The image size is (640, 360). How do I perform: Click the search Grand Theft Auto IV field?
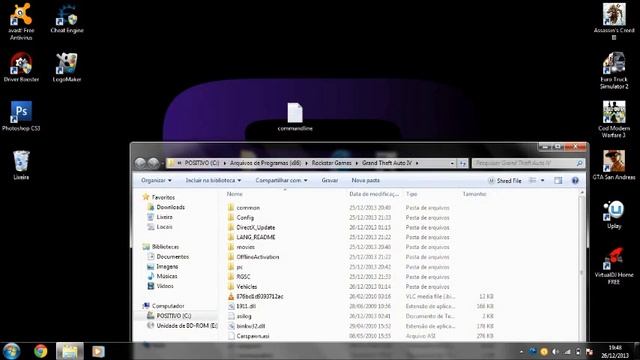click(528, 163)
